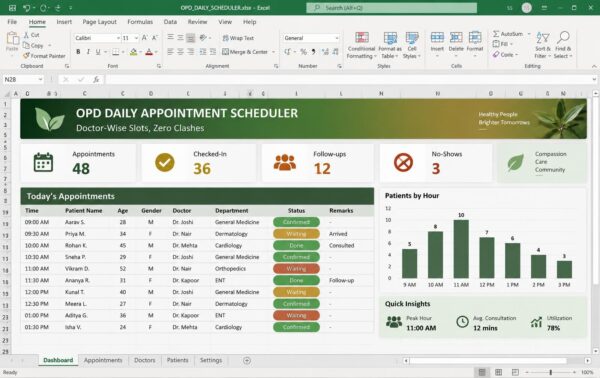
Task: Open the font size dropdown
Action: click(136, 38)
